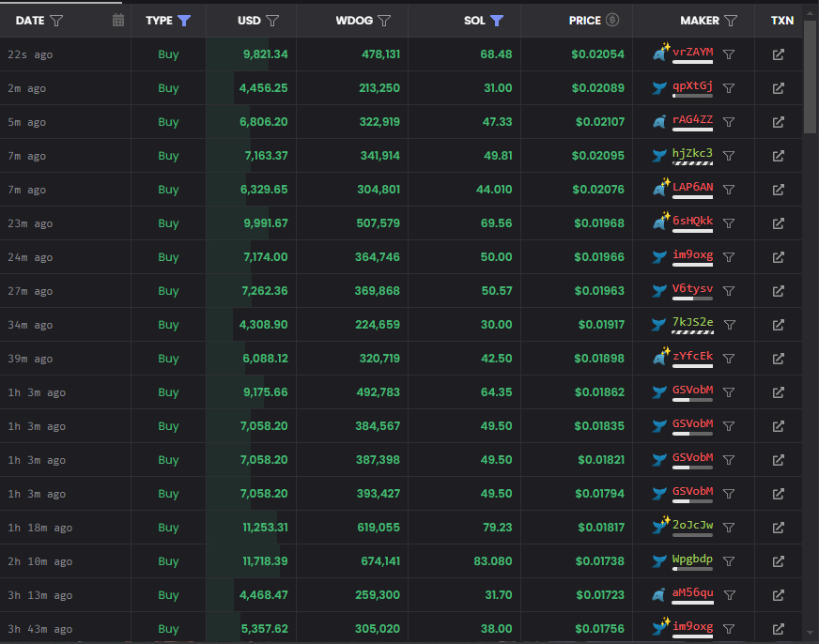Viewport: 819px width, 644px height.
Task: Open the active SOL column filter
Action: [497, 21]
